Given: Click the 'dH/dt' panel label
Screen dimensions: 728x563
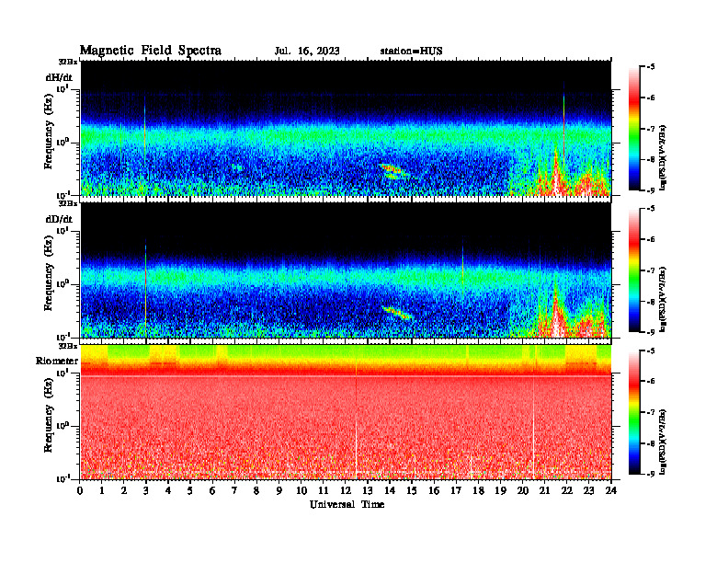Looking at the screenshot, I should (59, 76).
